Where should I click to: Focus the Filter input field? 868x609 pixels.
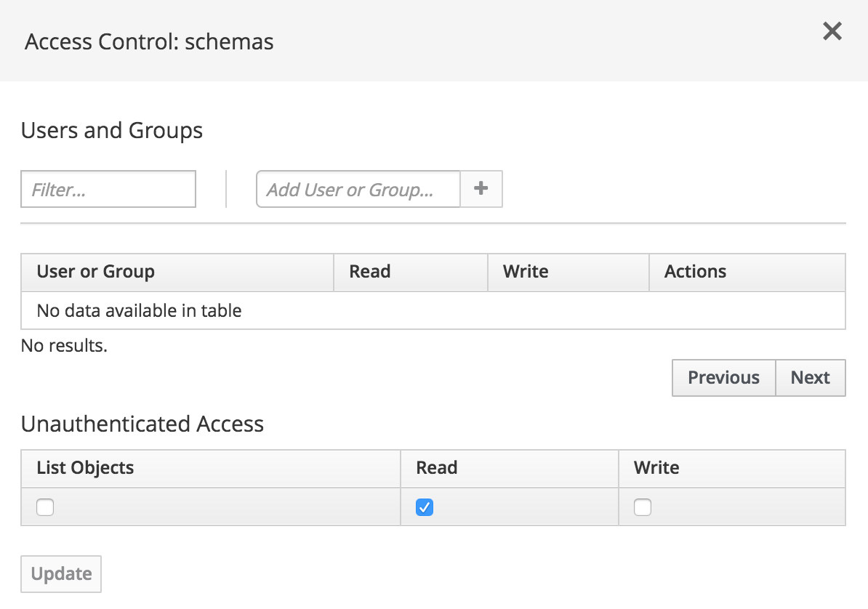(108, 190)
